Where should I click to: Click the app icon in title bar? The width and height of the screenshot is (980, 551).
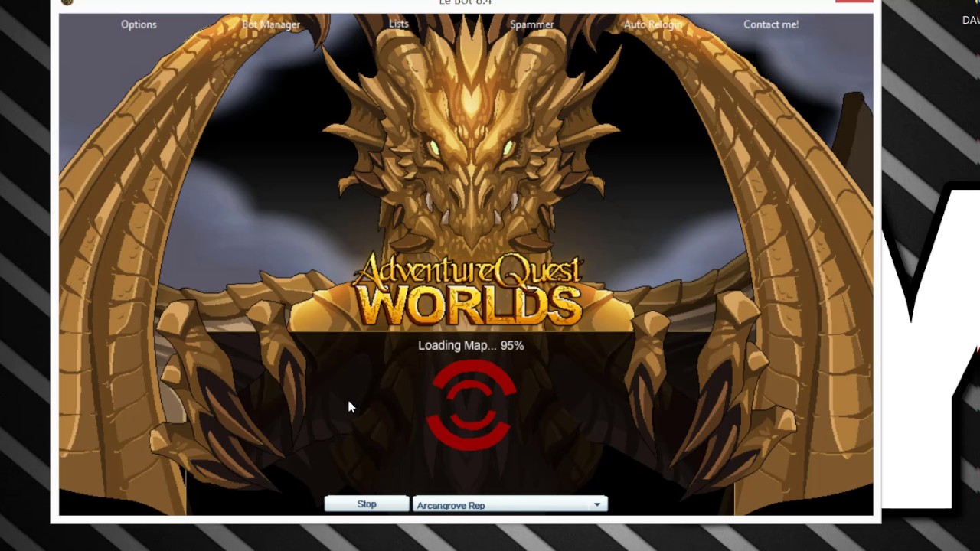[x=67, y=2]
